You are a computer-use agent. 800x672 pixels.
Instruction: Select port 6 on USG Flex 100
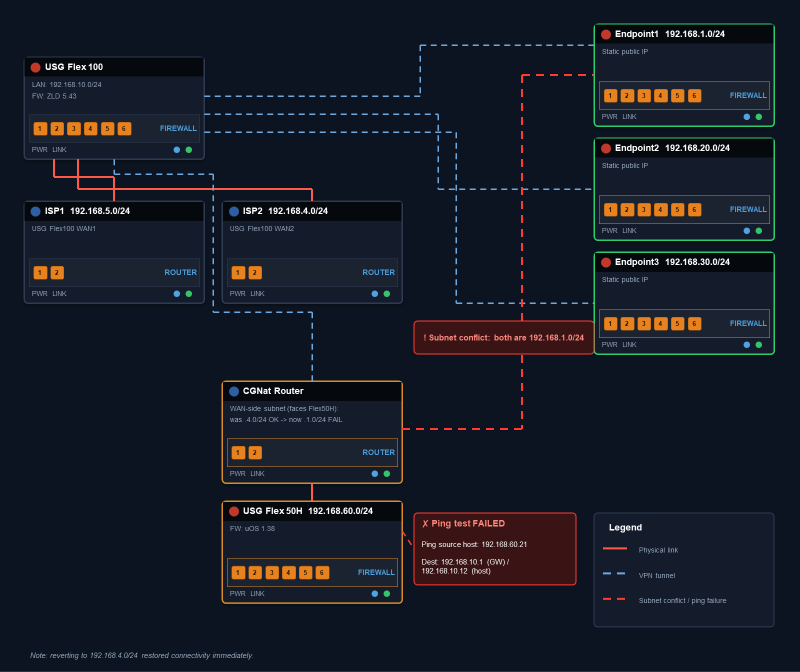(x=124, y=129)
